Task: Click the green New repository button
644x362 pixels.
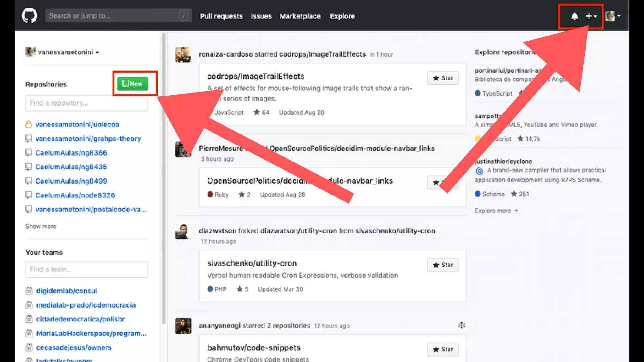Action: pyautogui.click(x=132, y=84)
